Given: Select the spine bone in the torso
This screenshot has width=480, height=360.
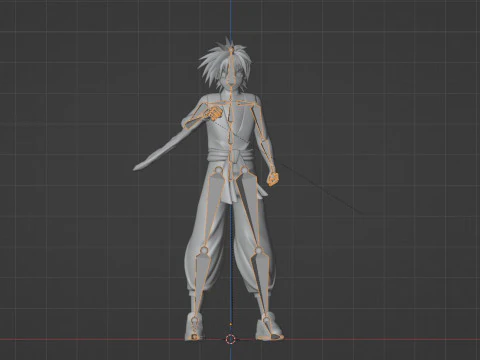Looking at the screenshot, I should (230, 133).
